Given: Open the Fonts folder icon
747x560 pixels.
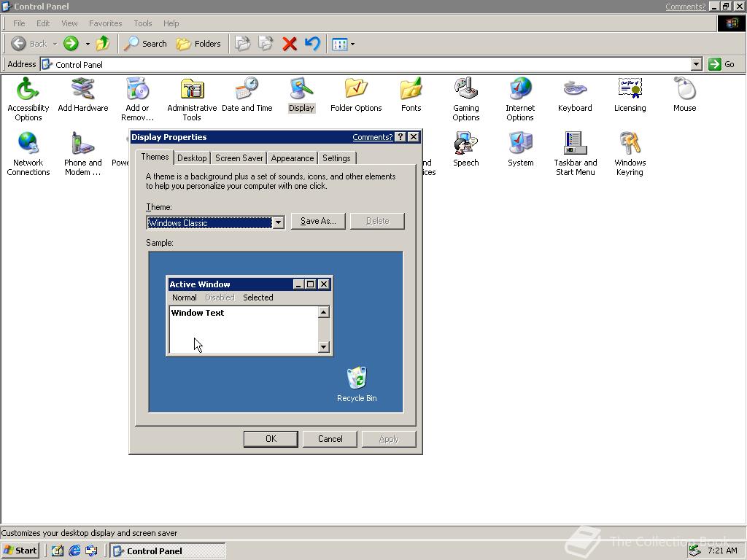Looking at the screenshot, I should tap(411, 95).
